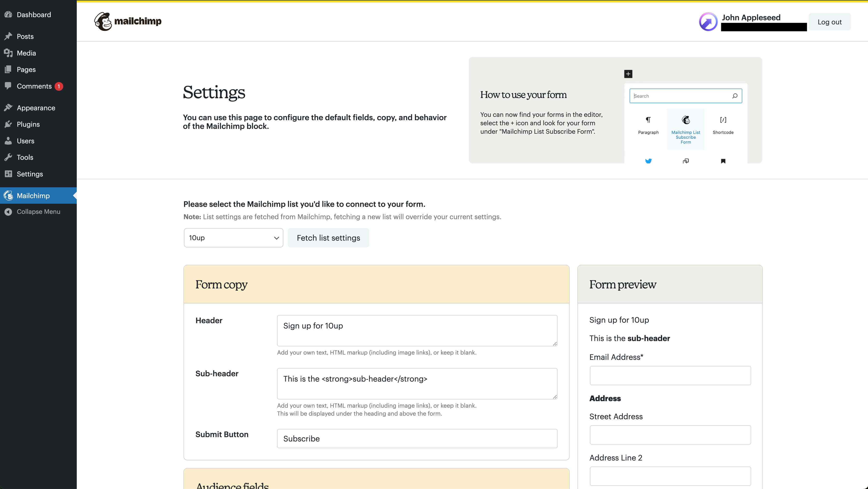The height and width of the screenshot is (489, 868).
Task: Click the Dashboard icon in sidebar
Action: tap(8, 14)
